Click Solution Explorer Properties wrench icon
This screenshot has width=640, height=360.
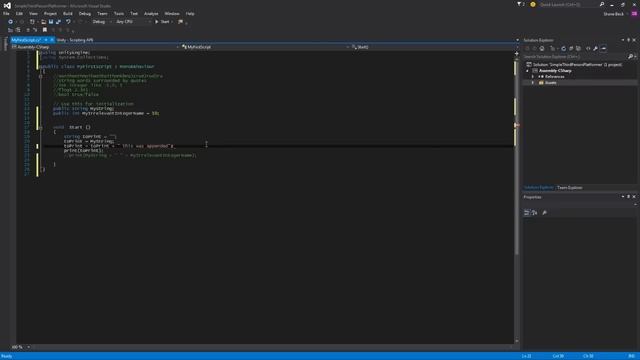click(x=596, y=48)
